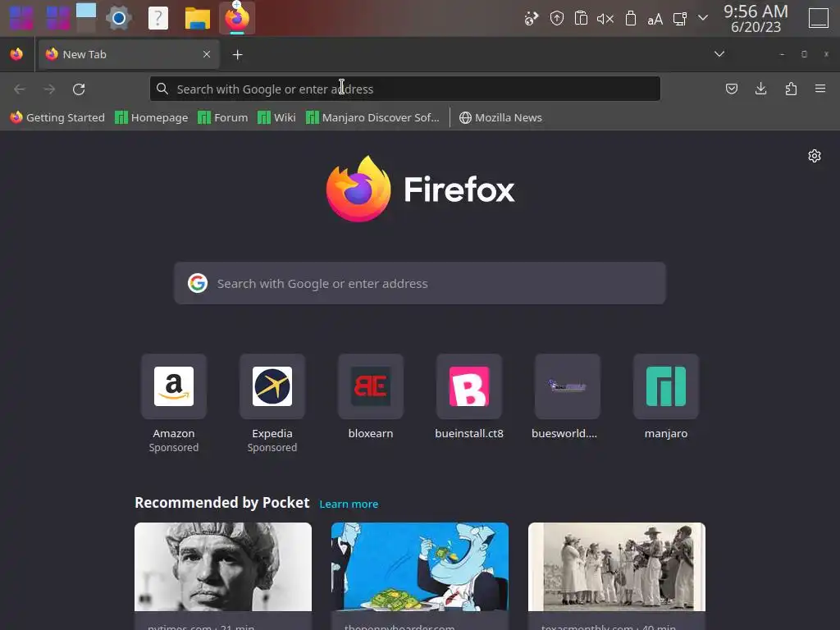
Task: Click Learn more next to Pocket
Action: click(x=349, y=504)
